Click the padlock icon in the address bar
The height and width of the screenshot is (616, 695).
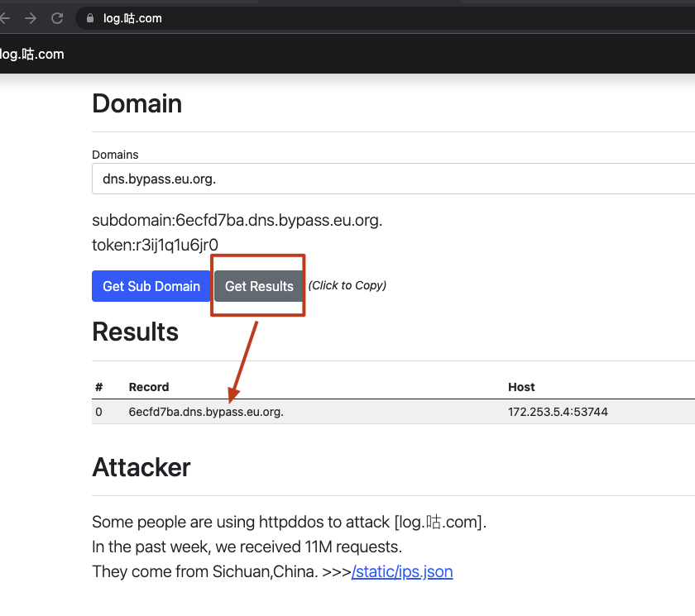pos(90,18)
